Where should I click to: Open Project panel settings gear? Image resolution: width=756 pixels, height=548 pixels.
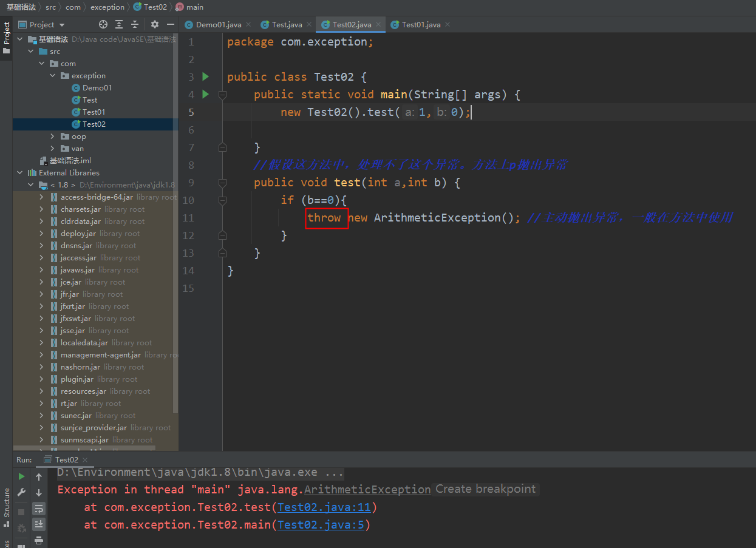155,24
